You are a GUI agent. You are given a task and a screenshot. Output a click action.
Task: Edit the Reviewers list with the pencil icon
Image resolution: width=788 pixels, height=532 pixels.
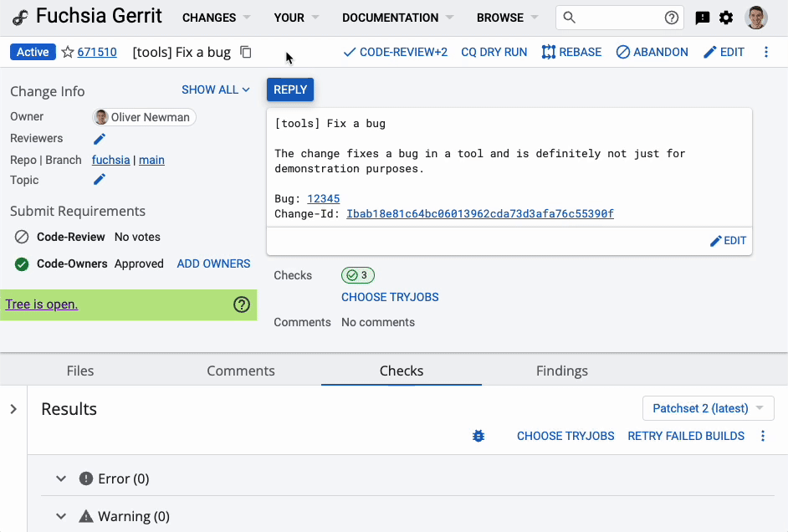pyautogui.click(x=99, y=138)
